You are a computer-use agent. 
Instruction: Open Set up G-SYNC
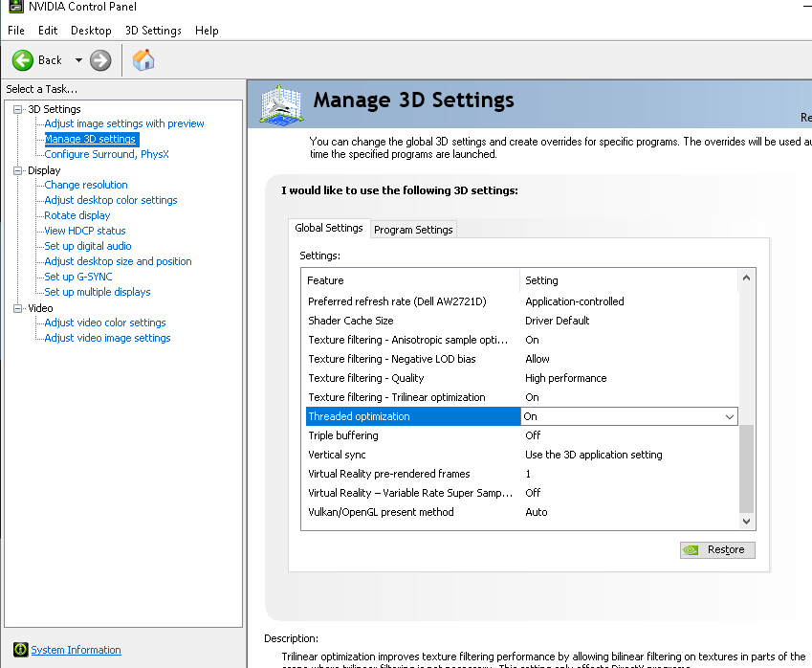pyautogui.click(x=78, y=277)
